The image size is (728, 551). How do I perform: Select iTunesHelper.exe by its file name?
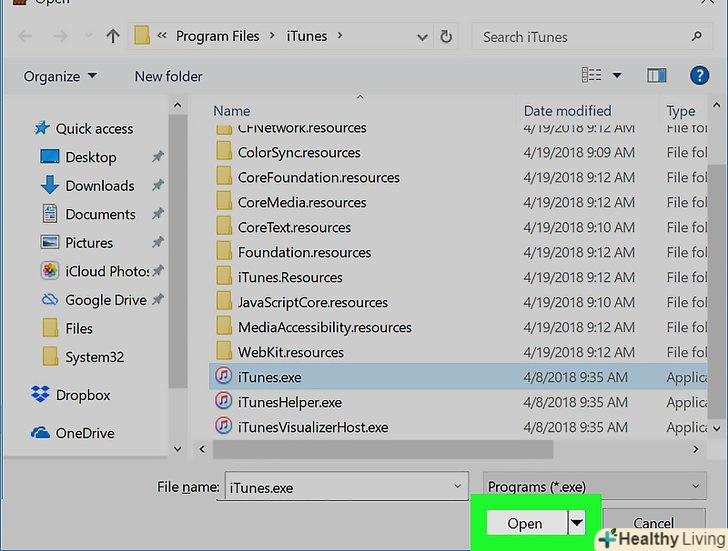coord(290,402)
